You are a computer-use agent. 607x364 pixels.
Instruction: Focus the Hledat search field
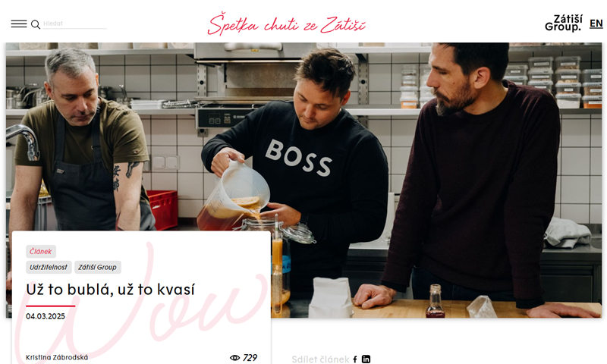74,24
